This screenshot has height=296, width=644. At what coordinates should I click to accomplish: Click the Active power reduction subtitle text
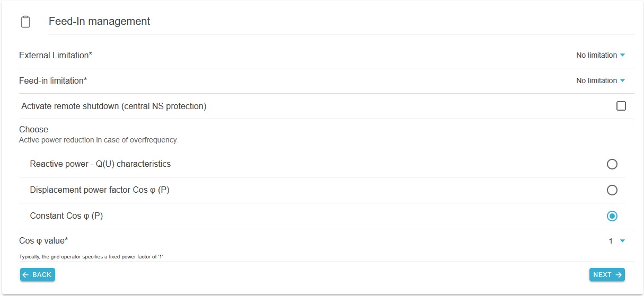tap(98, 140)
